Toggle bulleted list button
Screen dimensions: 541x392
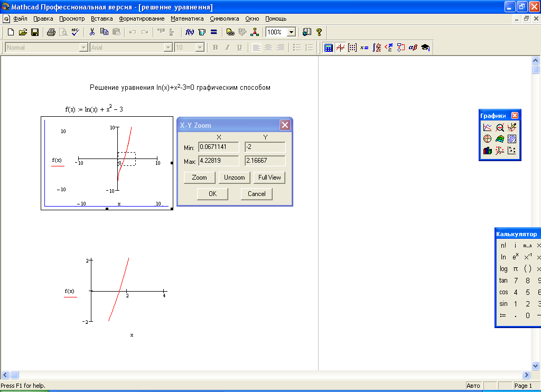pos(297,48)
